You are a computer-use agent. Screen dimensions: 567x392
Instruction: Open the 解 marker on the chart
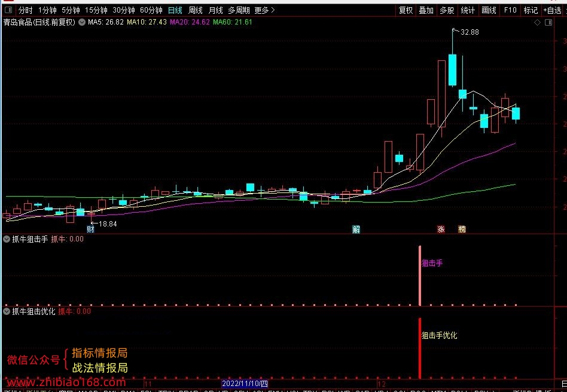click(x=356, y=229)
